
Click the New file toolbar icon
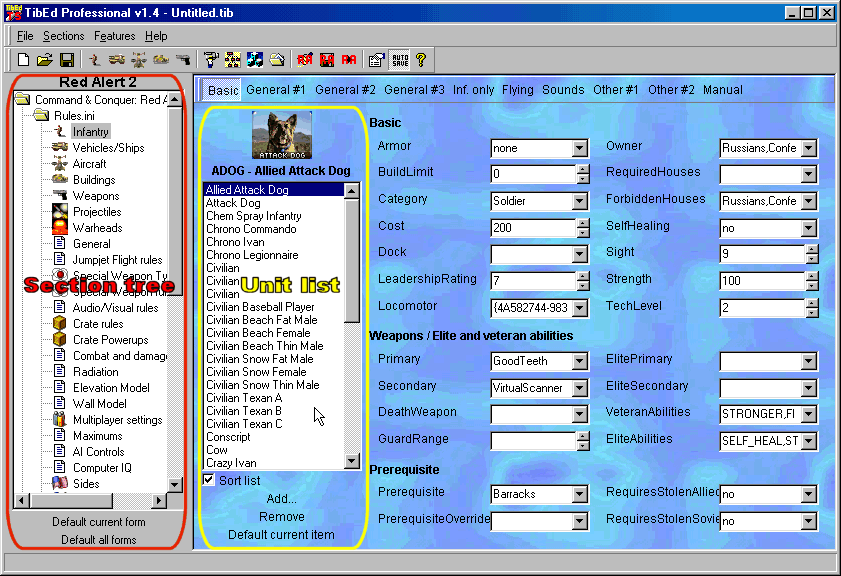pos(23,60)
